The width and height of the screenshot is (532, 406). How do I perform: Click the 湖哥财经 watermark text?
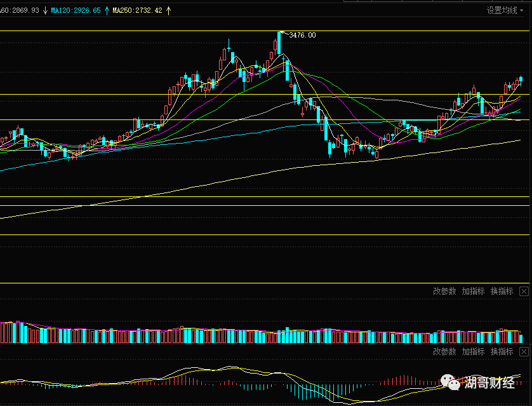click(489, 383)
